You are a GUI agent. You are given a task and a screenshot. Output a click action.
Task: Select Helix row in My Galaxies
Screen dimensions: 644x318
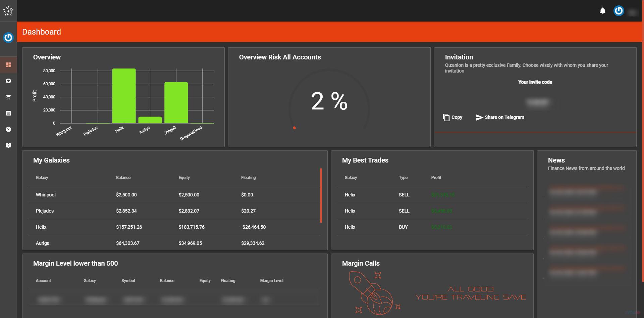click(174, 227)
